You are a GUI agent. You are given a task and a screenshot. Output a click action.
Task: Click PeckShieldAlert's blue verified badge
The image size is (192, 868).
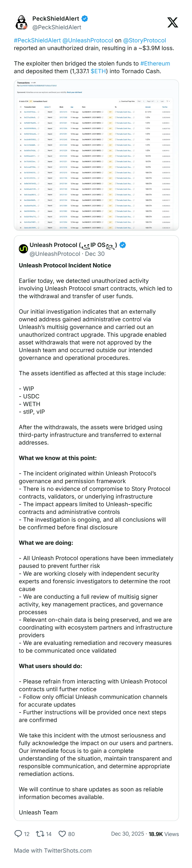click(85, 18)
